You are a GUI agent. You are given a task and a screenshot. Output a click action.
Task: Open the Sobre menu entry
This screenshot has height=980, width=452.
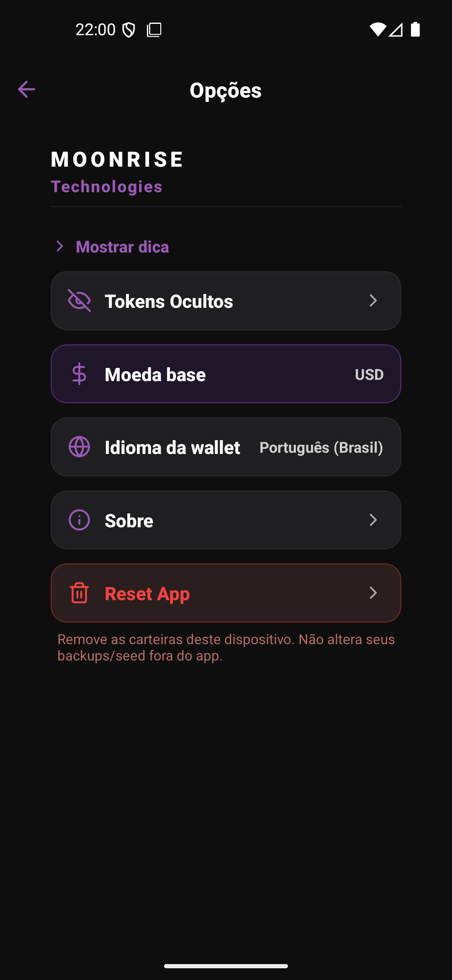tap(129, 521)
